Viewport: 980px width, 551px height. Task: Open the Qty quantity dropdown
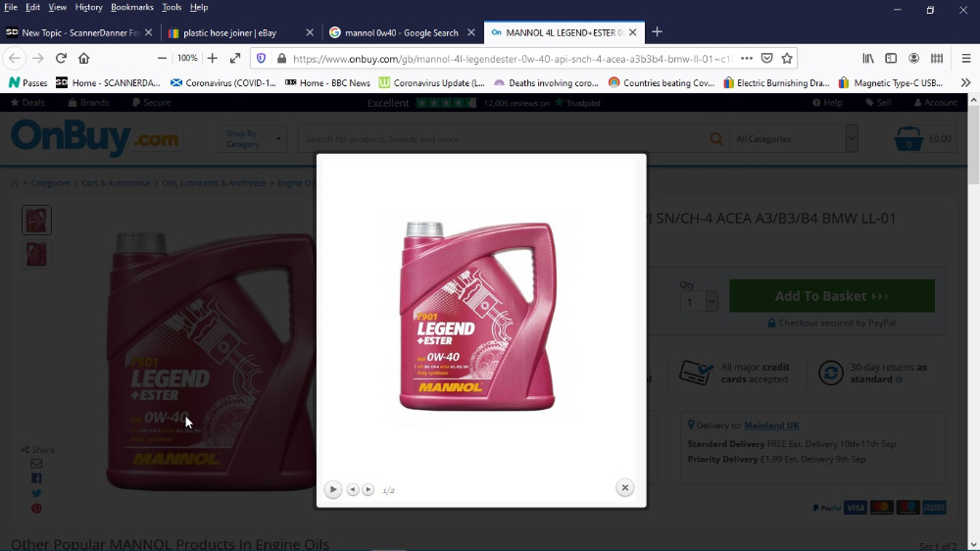click(x=699, y=302)
